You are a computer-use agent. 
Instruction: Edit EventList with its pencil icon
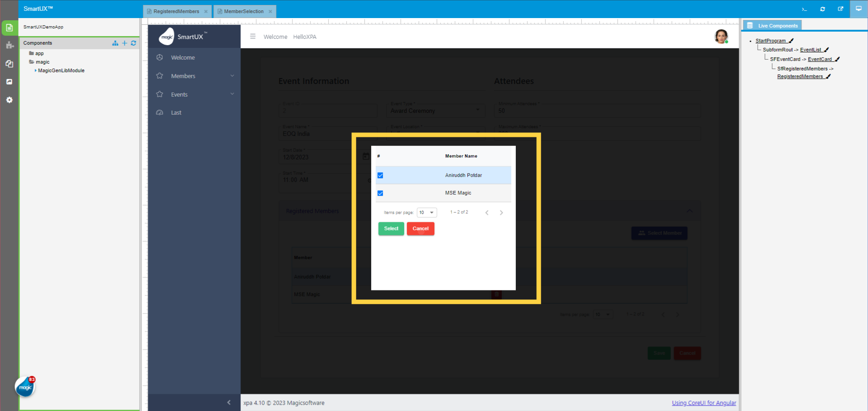pos(826,50)
